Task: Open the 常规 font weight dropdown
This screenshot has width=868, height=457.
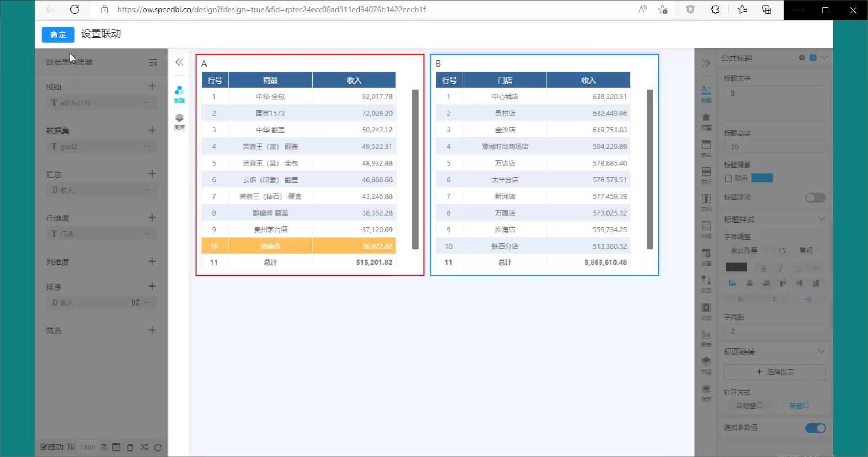Action: click(810, 251)
